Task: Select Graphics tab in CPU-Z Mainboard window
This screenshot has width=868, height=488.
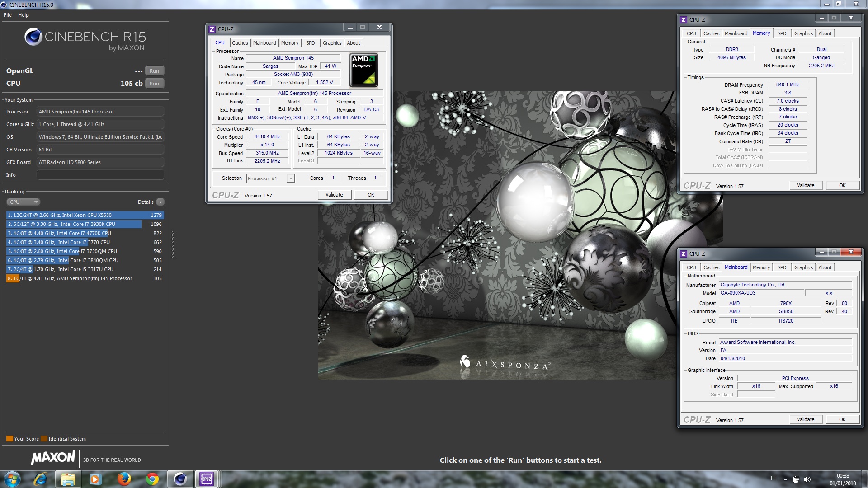Action: (803, 267)
